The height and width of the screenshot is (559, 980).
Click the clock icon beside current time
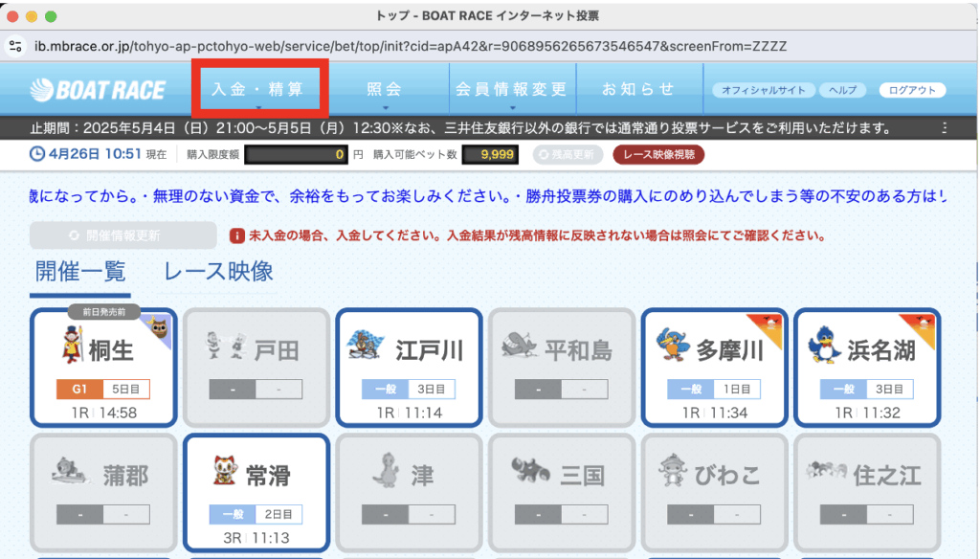coord(37,153)
